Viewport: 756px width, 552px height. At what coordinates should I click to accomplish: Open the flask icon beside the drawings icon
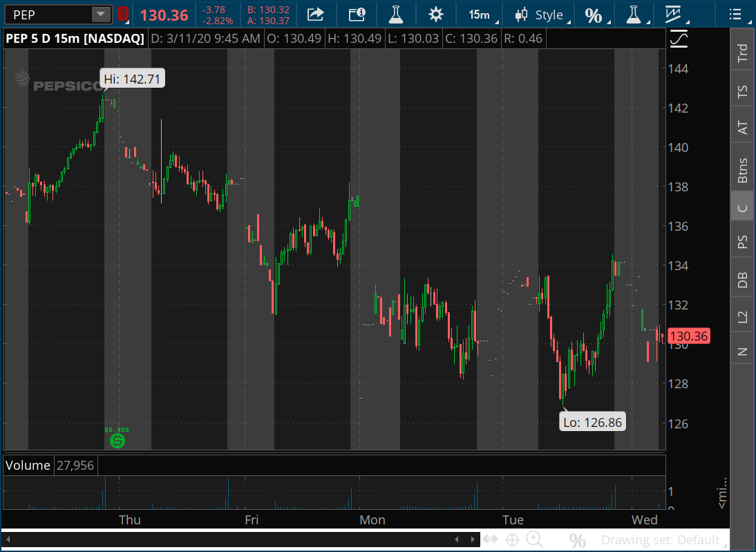click(x=633, y=15)
